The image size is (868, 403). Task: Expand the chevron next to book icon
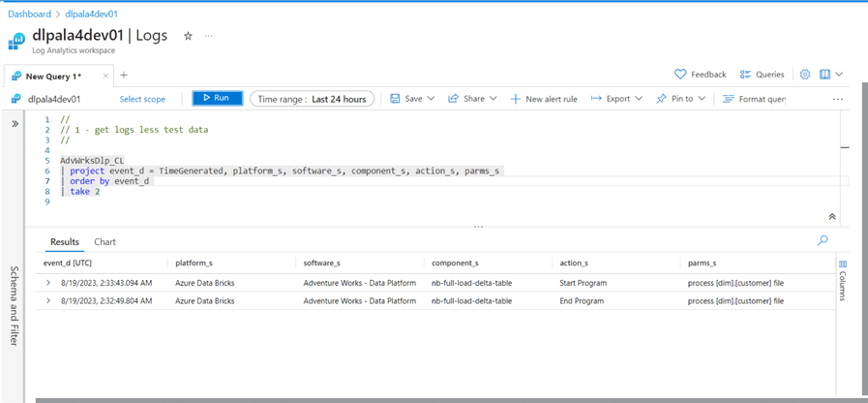839,75
